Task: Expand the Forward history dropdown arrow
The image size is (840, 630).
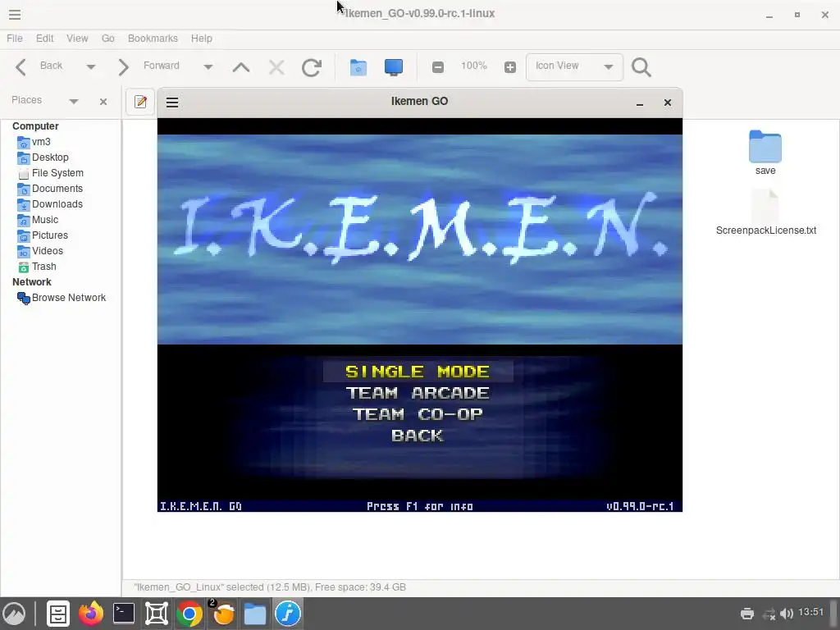Action: [208, 67]
